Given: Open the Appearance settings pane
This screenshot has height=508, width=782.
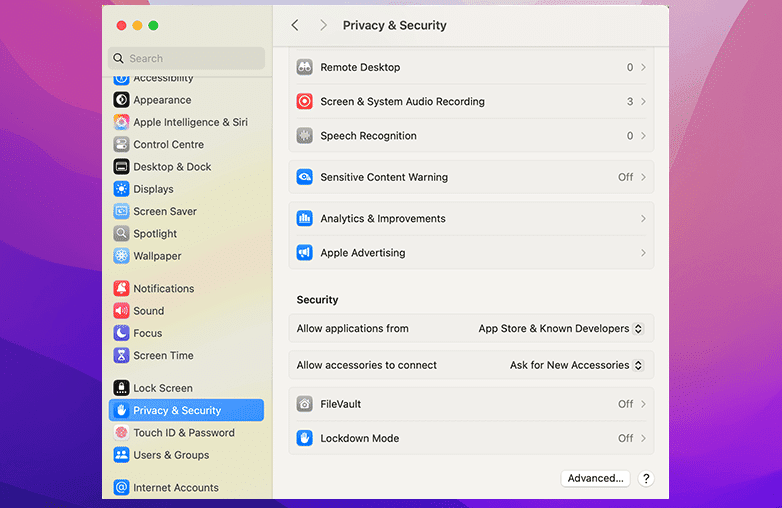Looking at the screenshot, I should tap(187, 100).
